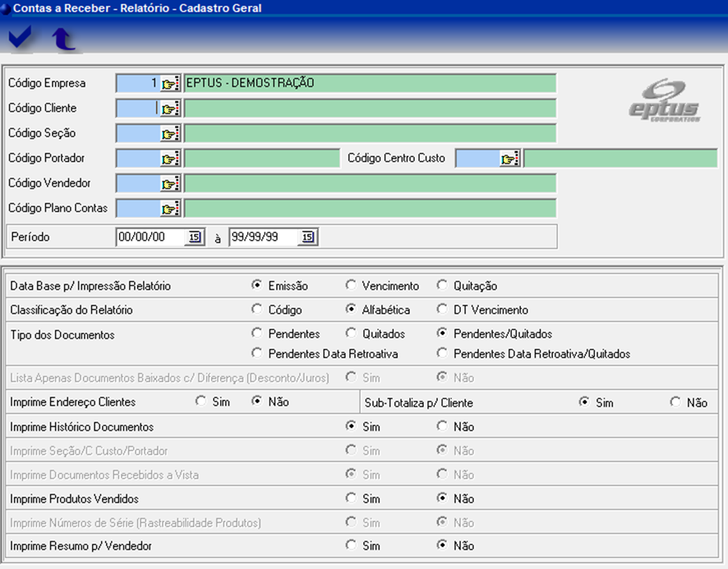
Task: Select Pendentes Data Retroativa option
Action: [x=258, y=354]
